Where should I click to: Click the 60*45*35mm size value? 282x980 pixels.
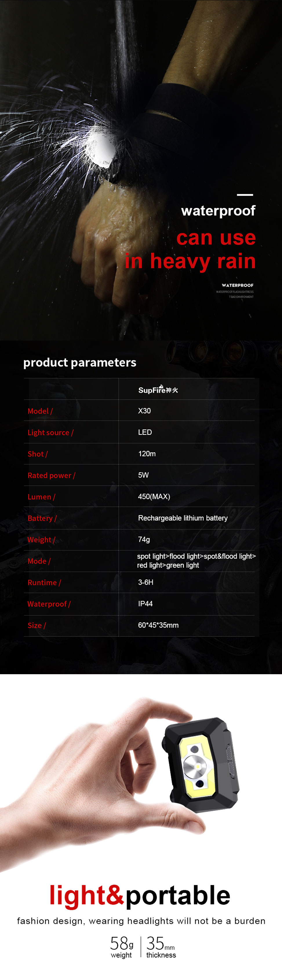coord(158,625)
